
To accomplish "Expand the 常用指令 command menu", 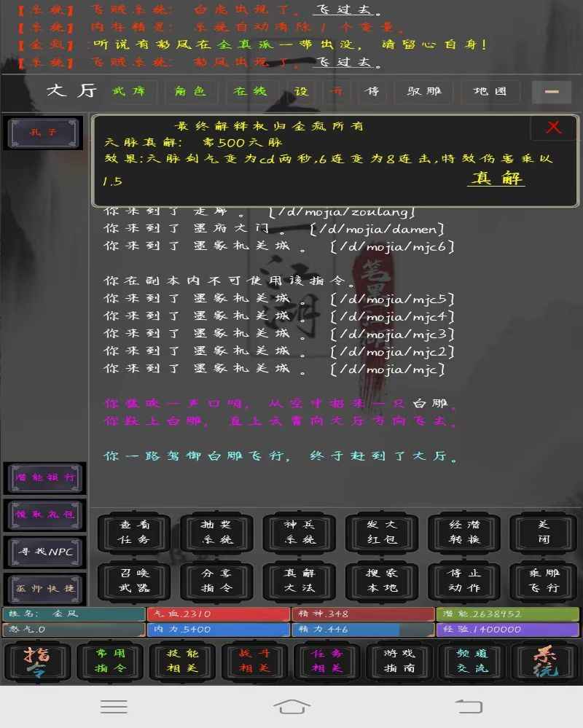I will 109,662.
